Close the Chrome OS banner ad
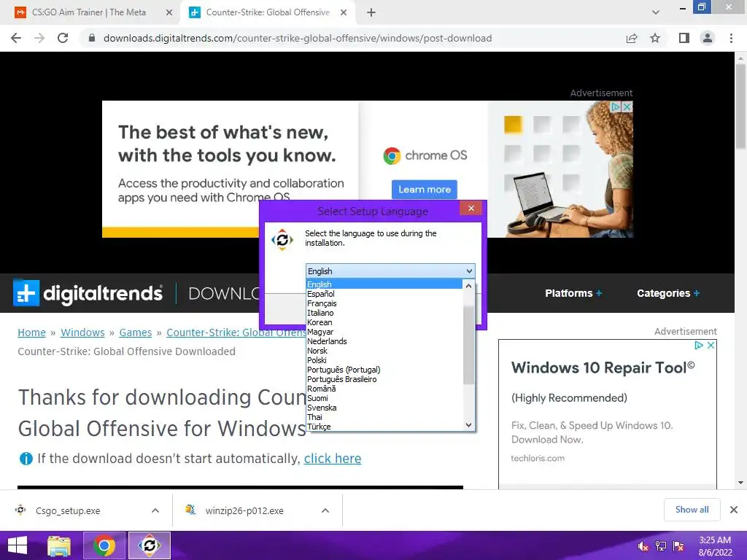Image resolution: width=747 pixels, height=560 pixels. (x=627, y=107)
